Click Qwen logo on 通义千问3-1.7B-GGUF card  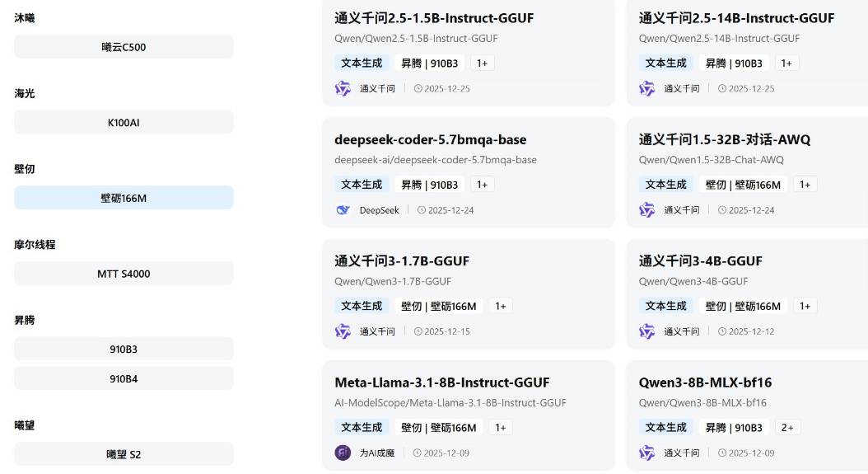click(x=343, y=331)
